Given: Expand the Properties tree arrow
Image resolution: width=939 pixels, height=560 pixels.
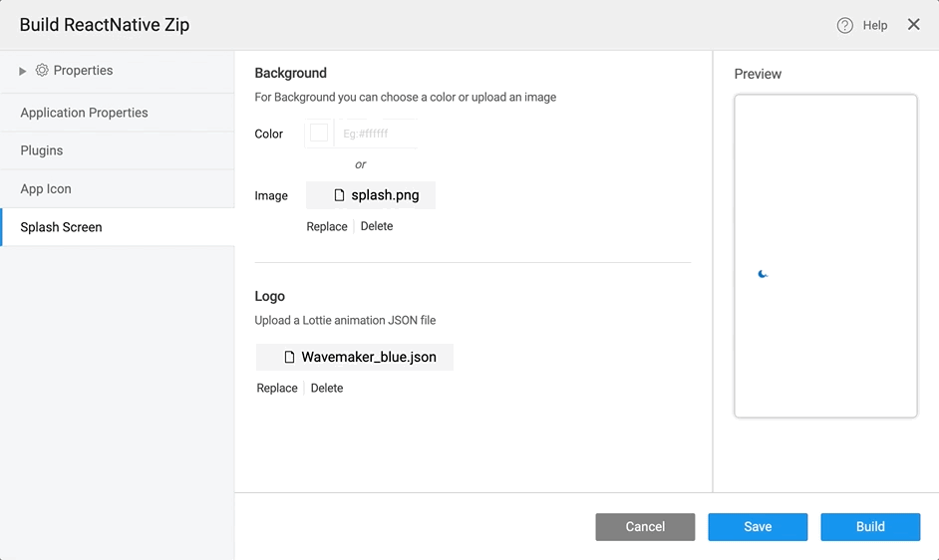Looking at the screenshot, I should click(x=23, y=71).
